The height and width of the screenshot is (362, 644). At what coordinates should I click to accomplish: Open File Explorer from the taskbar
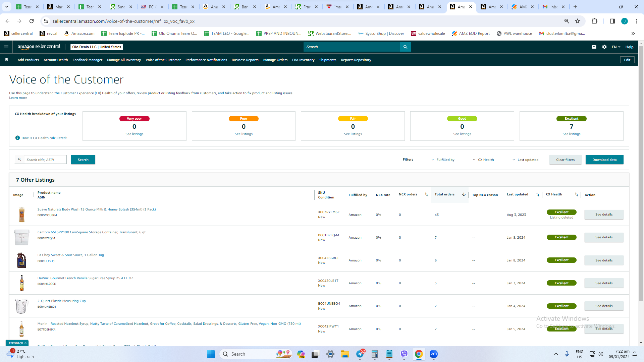[x=345, y=354]
